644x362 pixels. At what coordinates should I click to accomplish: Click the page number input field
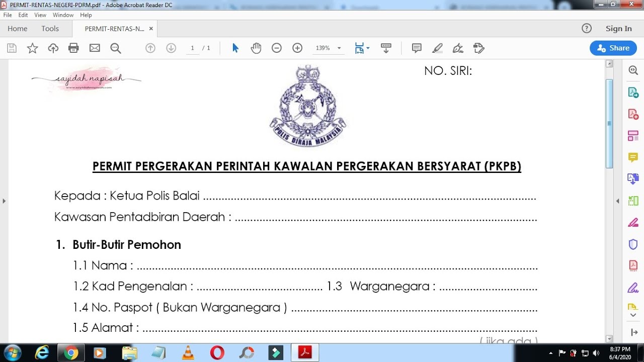192,48
